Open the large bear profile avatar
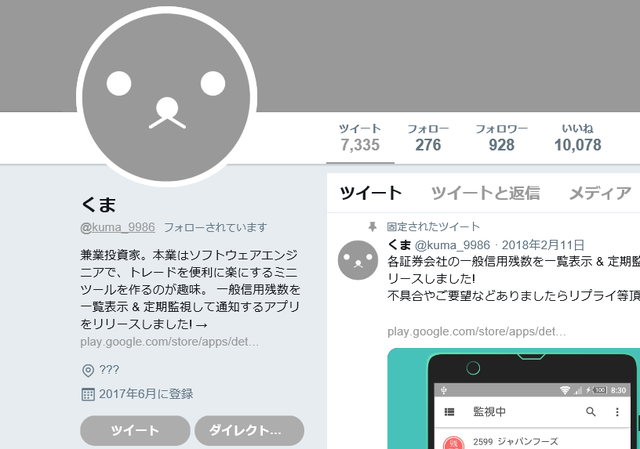640x449 pixels. [167, 97]
